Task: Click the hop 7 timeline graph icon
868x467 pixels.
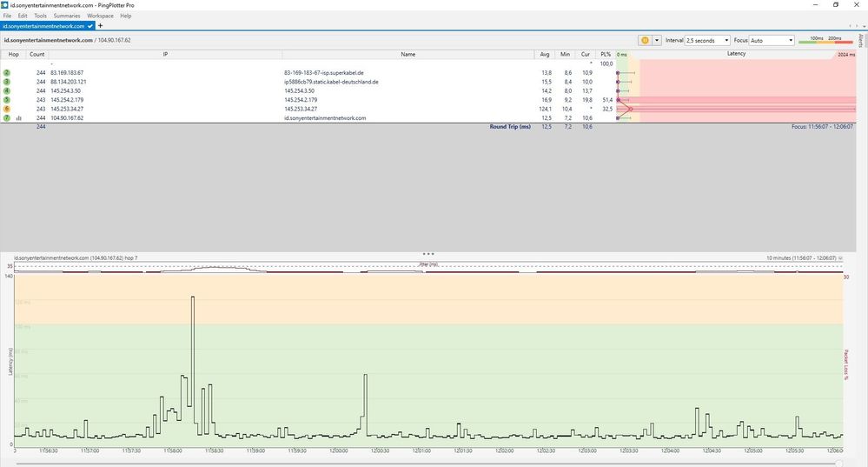Action: [x=18, y=117]
